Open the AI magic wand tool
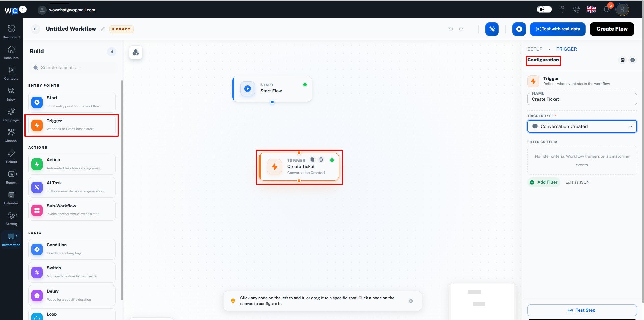 pos(492,29)
